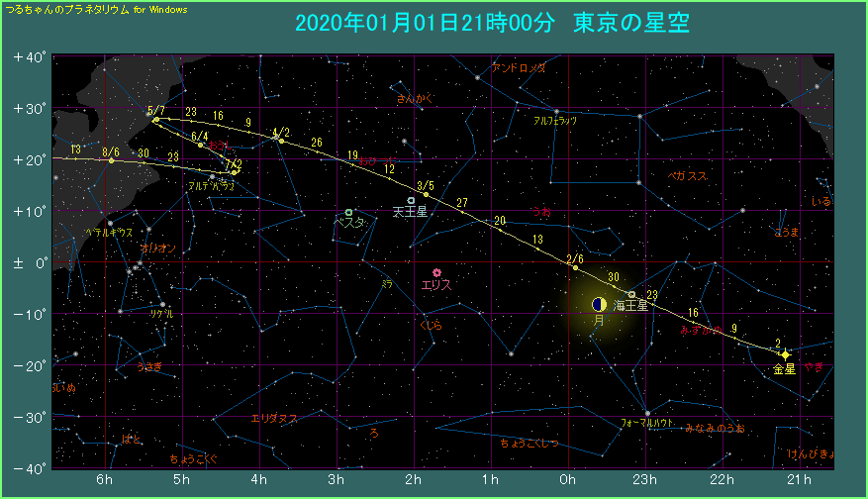The width and height of the screenshot is (868, 499).
Task: Click the Betelgeuse star label ベテルギウス
Action: click(x=109, y=233)
